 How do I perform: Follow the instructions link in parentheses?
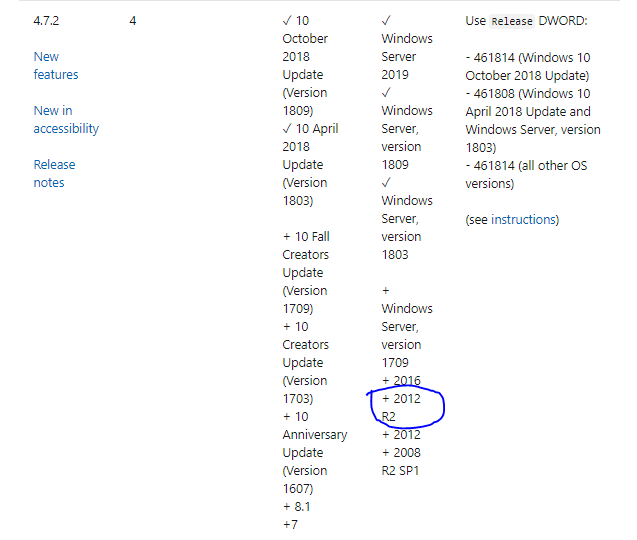[523, 220]
